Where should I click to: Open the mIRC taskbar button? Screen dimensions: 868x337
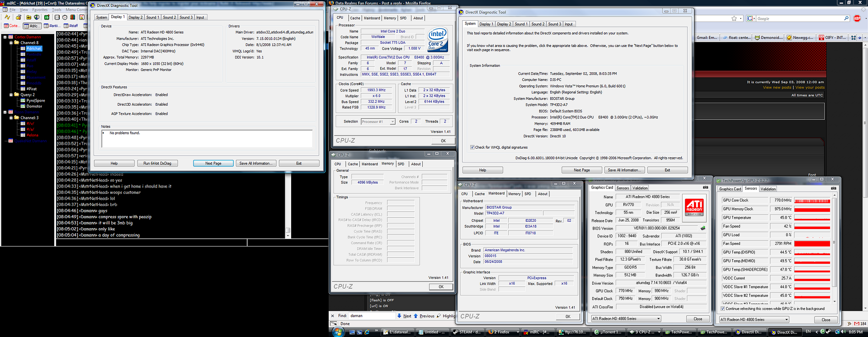537,332
